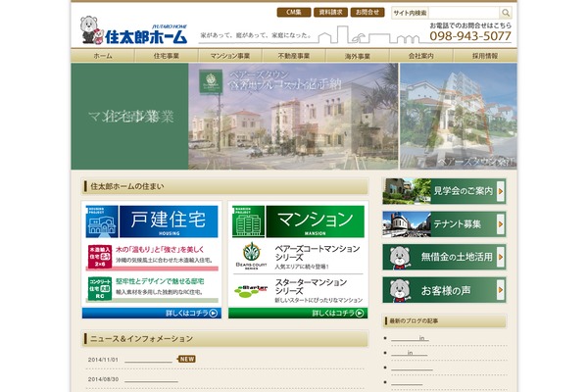Click the 戸建住宅 house icon
This screenshot has width=588, height=392.
(99, 222)
